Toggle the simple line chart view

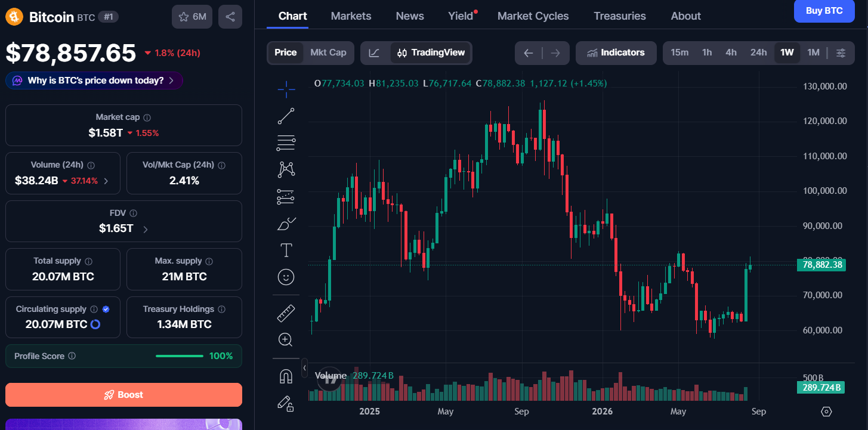point(374,53)
